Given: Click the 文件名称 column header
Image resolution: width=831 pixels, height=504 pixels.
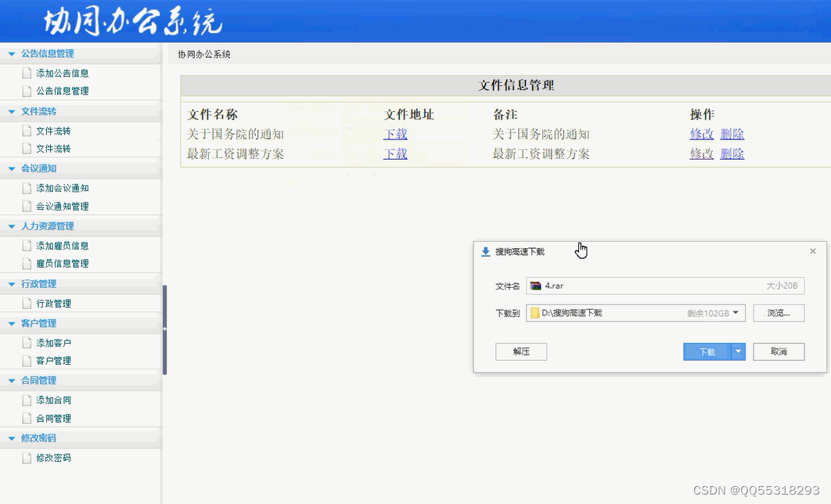Looking at the screenshot, I should click(213, 114).
